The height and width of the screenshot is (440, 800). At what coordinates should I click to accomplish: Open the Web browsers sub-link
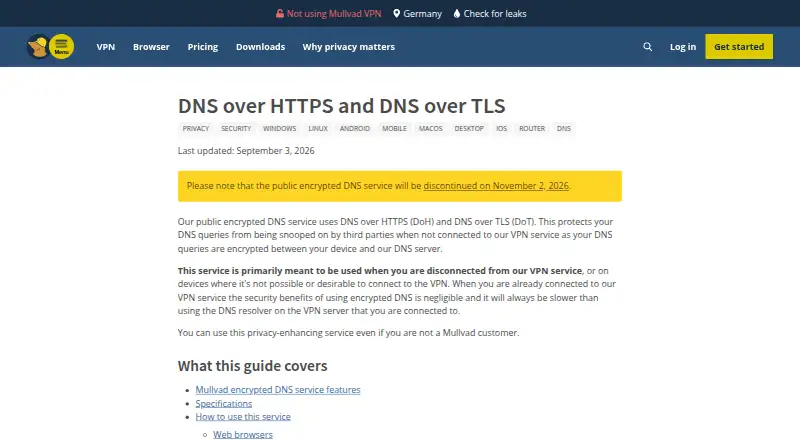coord(243,435)
